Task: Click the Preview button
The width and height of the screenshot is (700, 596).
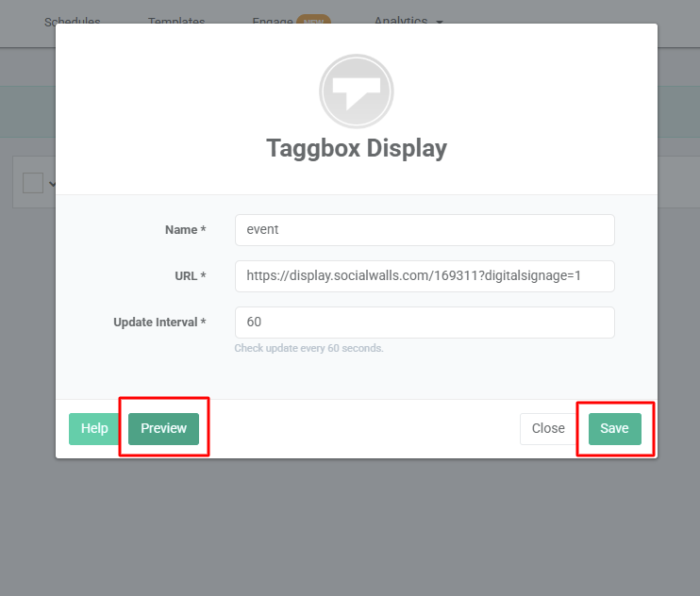Action: click(163, 429)
